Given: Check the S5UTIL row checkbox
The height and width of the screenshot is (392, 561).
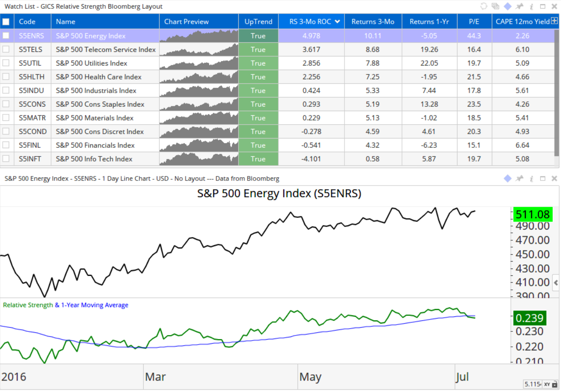Looking at the screenshot, I should click(x=6, y=63).
